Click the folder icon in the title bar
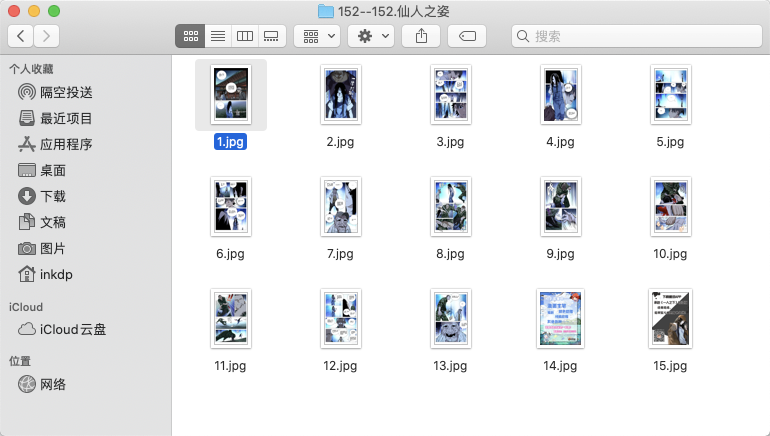The image size is (770, 436). (x=325, y=11)
